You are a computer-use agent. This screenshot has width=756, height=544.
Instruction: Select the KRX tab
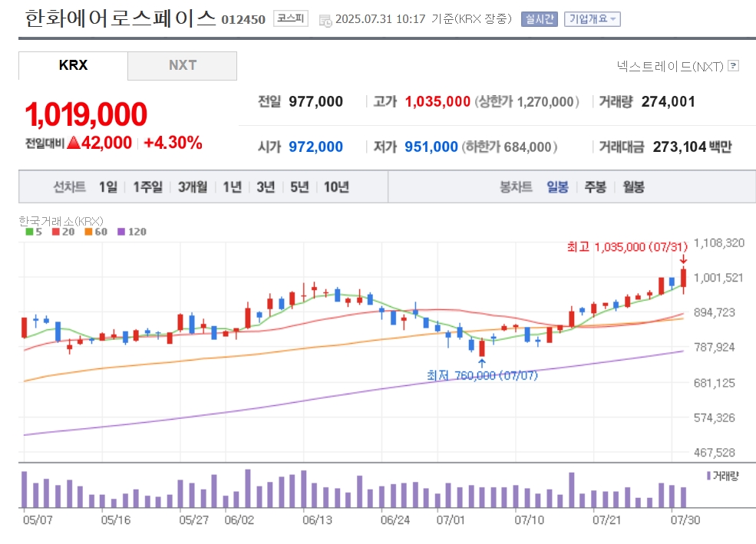(x=73, y=65)
